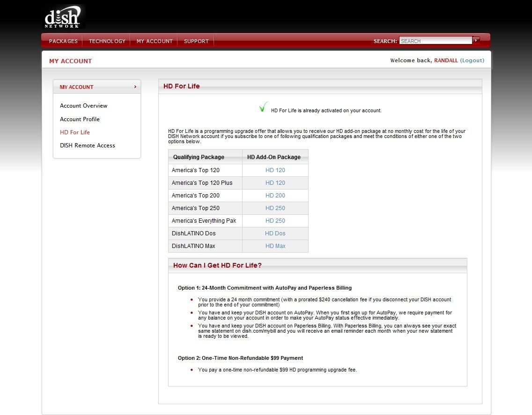Click the Qualifying Package column header
The width and height of the screenshot is (532, 415).
point(205,157)
